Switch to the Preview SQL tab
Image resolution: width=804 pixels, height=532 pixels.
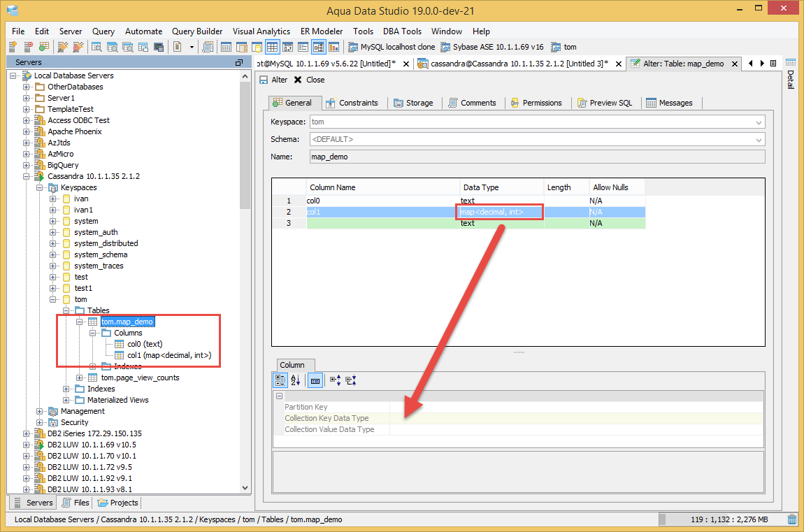pos(605,103)
